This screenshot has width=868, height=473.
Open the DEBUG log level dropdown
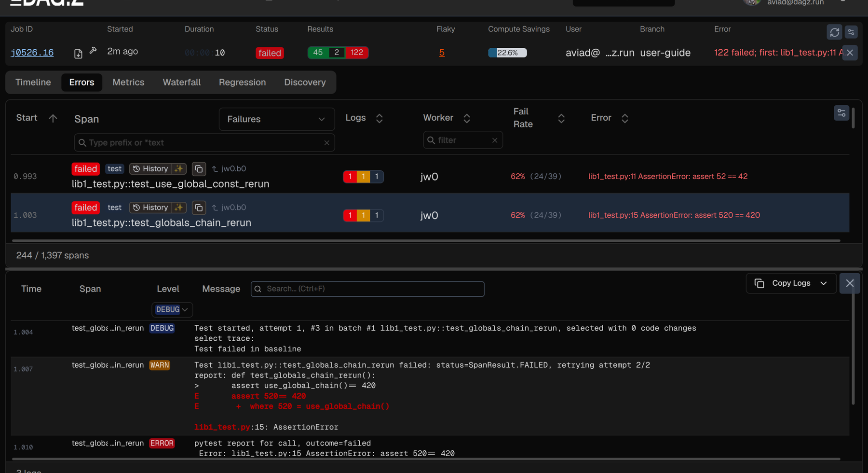point(172,310)
